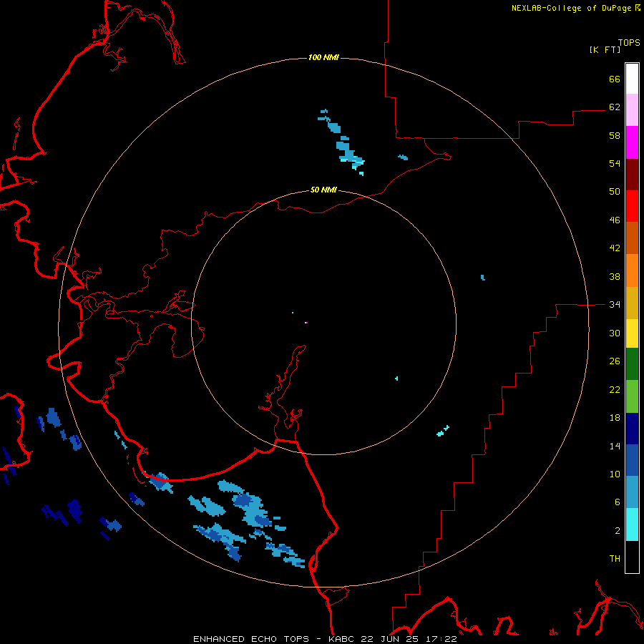Click the light blue swatch between 6 and 10
This screenshot has height=644, width=644.
coord(632,492)
